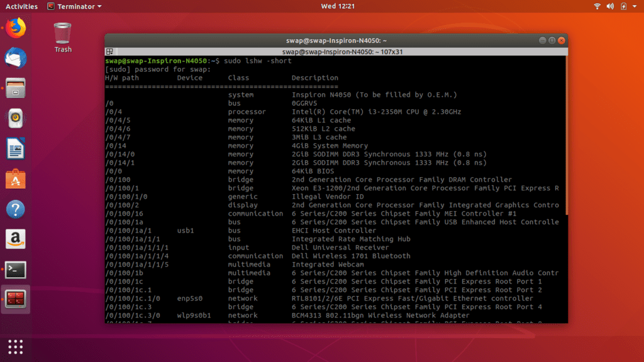Open the system status dropdown arrow
This screenshot has height=362, width=644.
[635, 6]
